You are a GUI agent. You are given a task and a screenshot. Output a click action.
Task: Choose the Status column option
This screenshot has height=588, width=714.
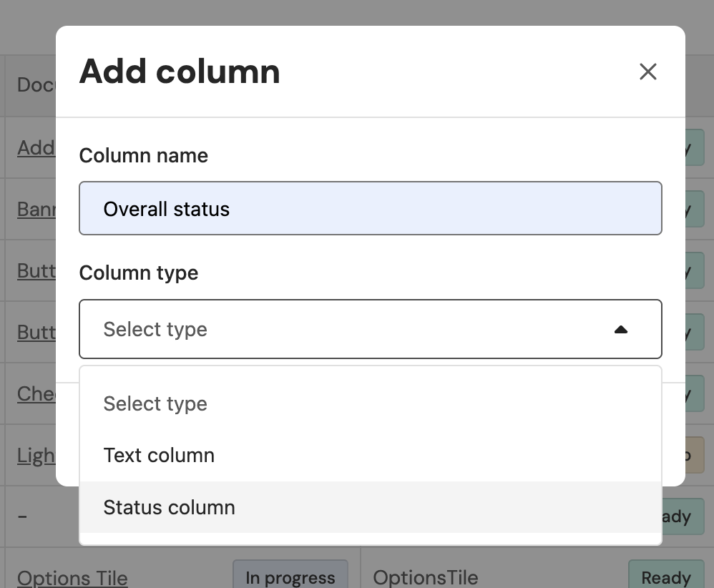[169, 507]
